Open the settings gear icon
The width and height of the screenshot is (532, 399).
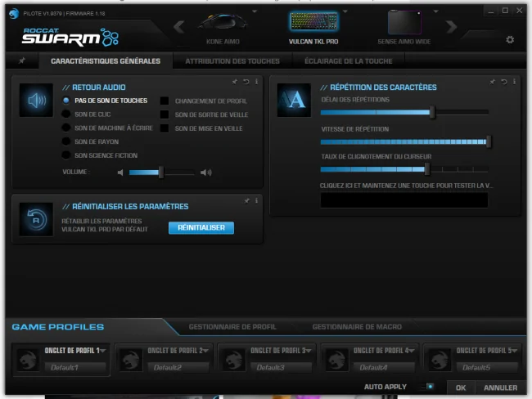(510, 40)
